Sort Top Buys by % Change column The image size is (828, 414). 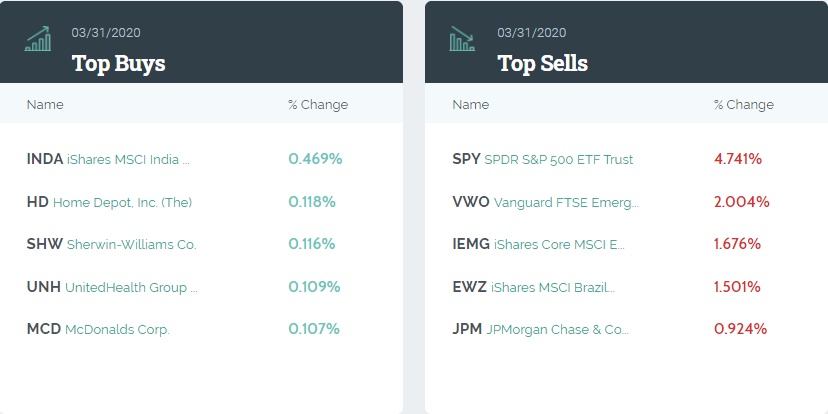[x=317, y=105]
